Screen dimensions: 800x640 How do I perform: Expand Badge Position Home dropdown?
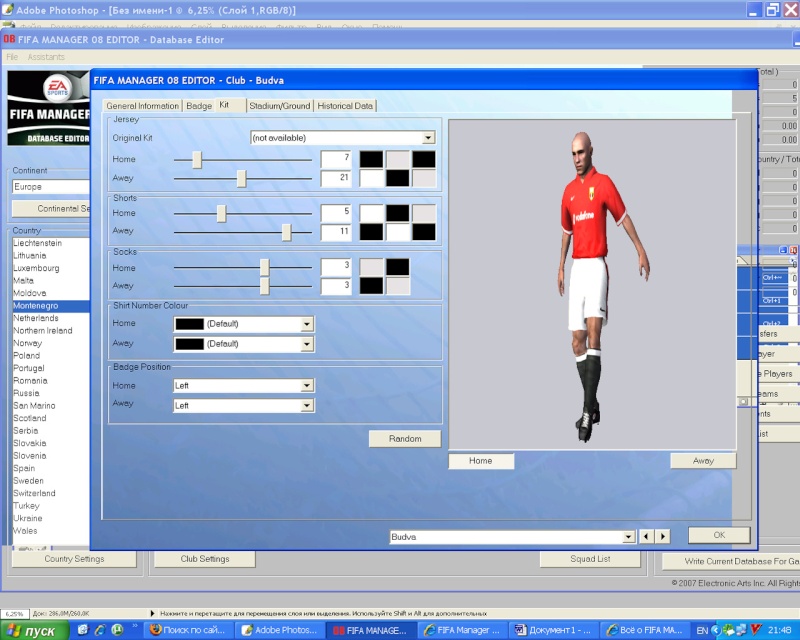(307, 385)
